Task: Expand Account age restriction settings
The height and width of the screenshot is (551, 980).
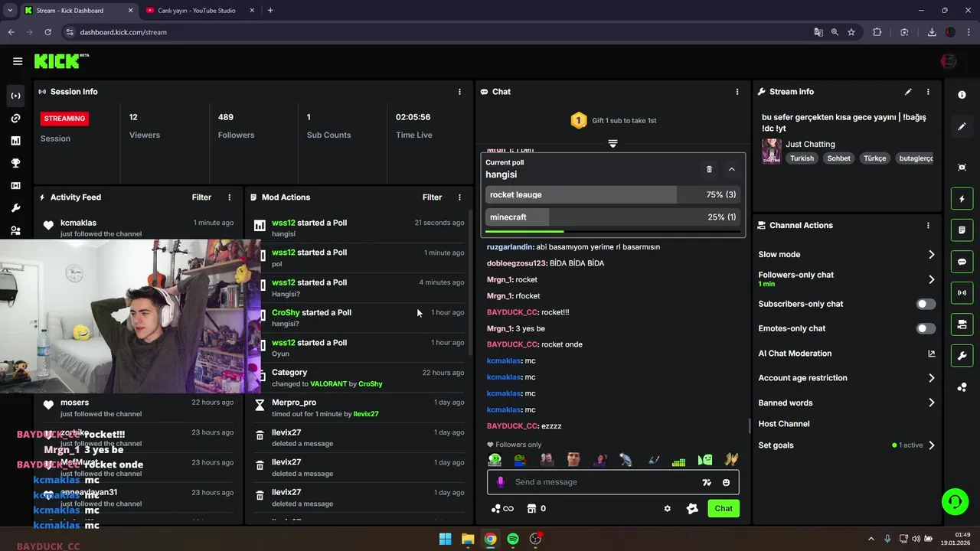Action: 847,378
